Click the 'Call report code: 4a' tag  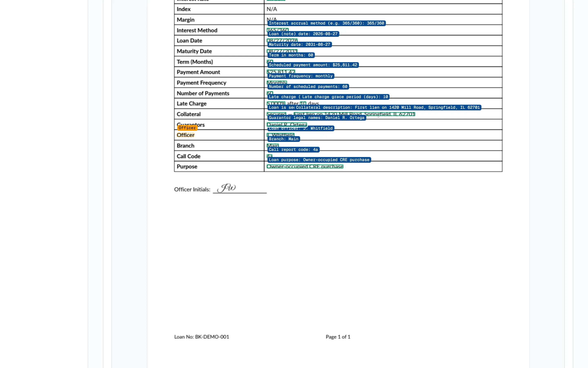(x=293, y=150)
